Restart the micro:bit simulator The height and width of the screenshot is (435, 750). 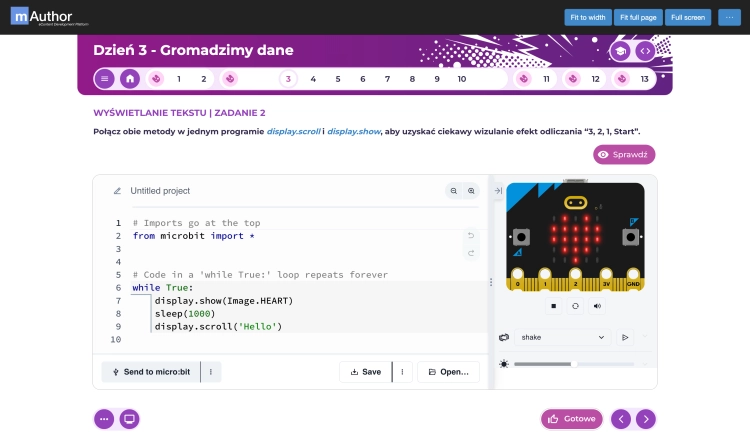575,306
